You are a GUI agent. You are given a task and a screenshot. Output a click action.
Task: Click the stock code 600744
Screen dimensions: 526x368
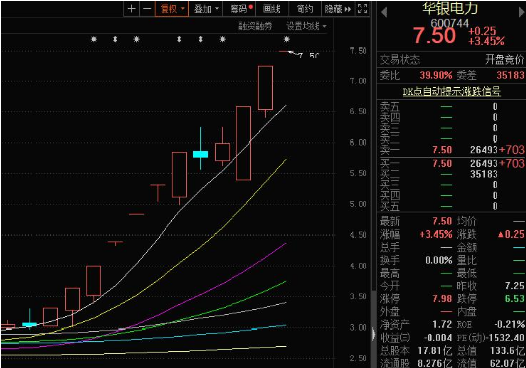(x=450, y=23)
